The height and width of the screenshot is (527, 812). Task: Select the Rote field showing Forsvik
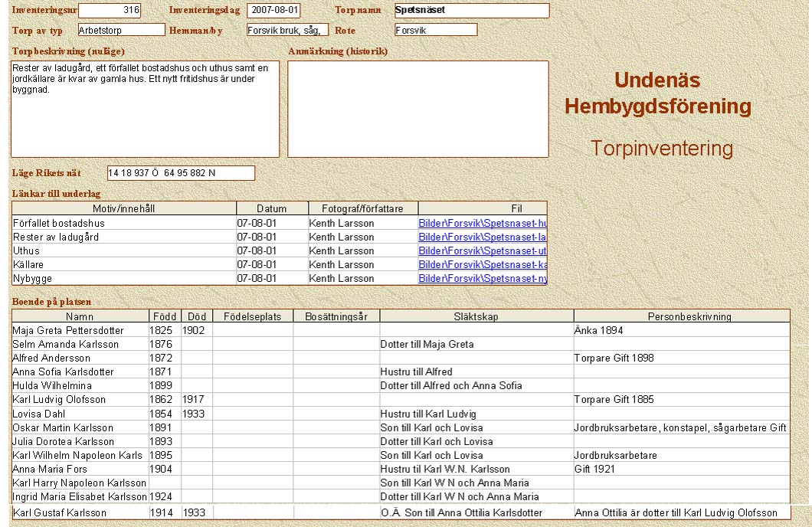(435, 30)
